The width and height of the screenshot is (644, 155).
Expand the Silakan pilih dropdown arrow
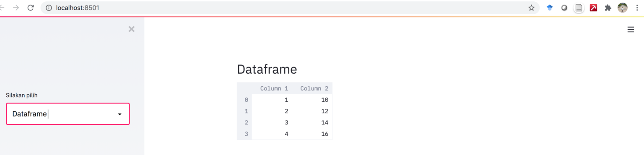pos(119,114)
